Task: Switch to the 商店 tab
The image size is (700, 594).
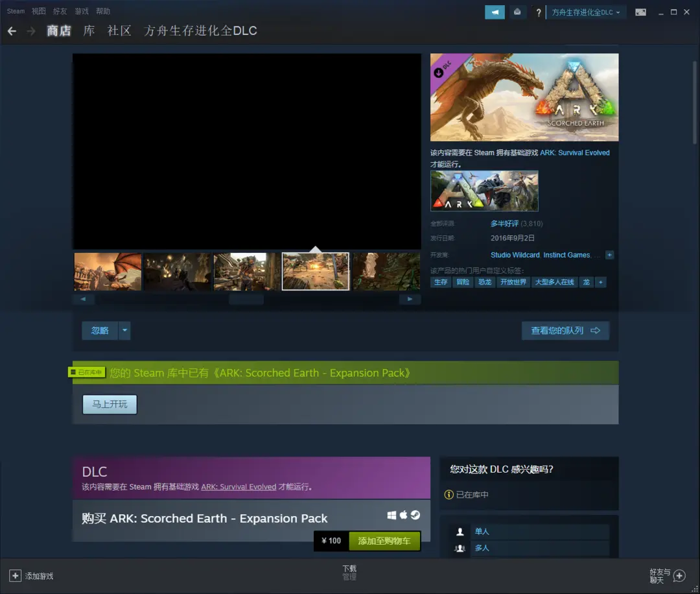Action: click(59, 31)
